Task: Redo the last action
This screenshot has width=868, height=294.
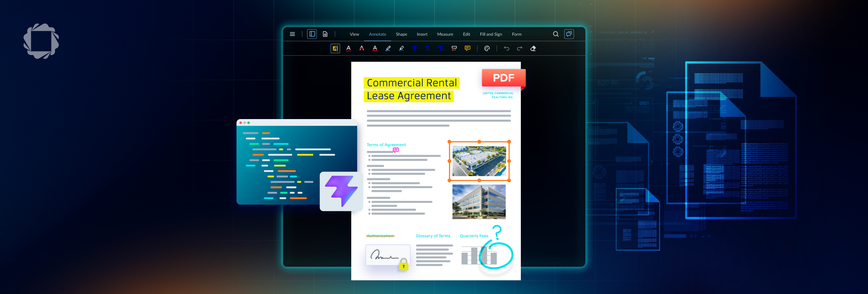Action: [x=520, y=49]
